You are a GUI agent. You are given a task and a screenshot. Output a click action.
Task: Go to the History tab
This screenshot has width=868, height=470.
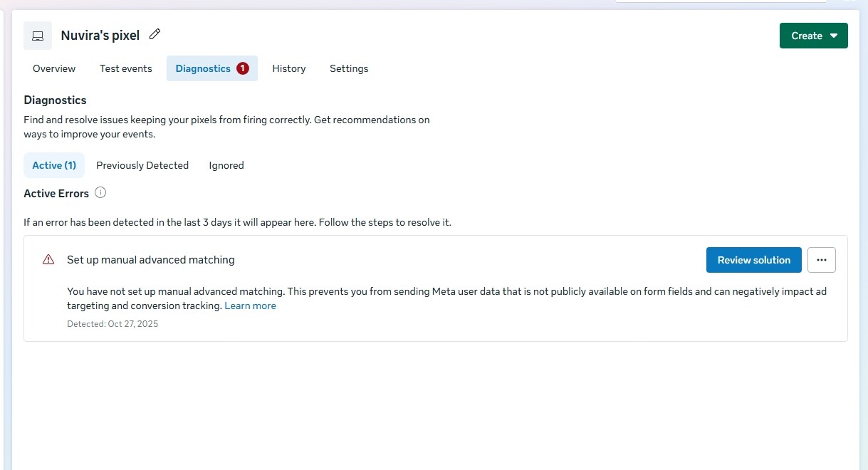tap(289, 68)
